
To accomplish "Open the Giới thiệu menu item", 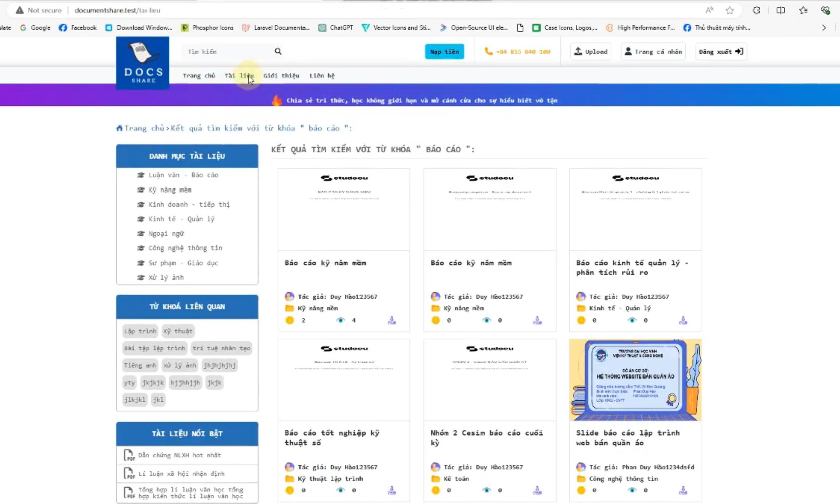I will coord(281,76).
